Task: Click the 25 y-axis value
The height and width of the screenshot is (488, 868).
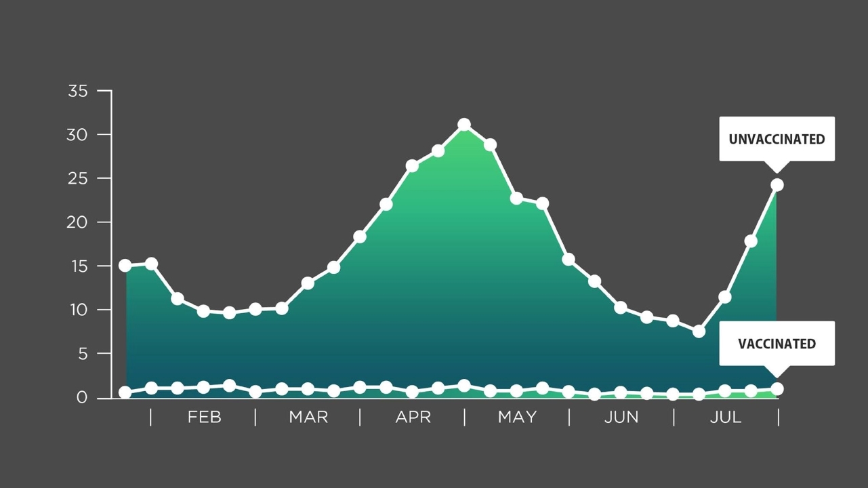Action: [78, 178]
